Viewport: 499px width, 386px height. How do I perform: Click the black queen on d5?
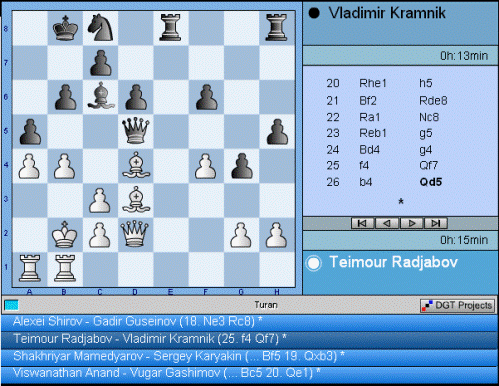(136, 130)
